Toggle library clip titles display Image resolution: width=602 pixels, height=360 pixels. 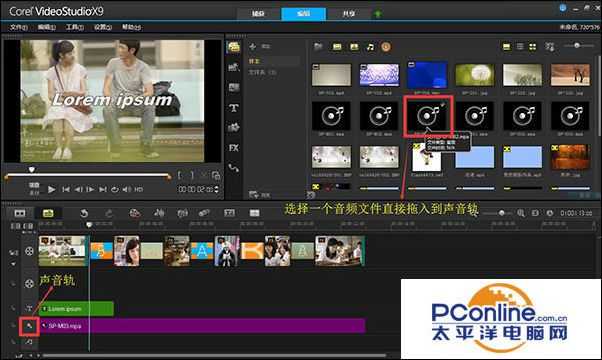(507, 47)
